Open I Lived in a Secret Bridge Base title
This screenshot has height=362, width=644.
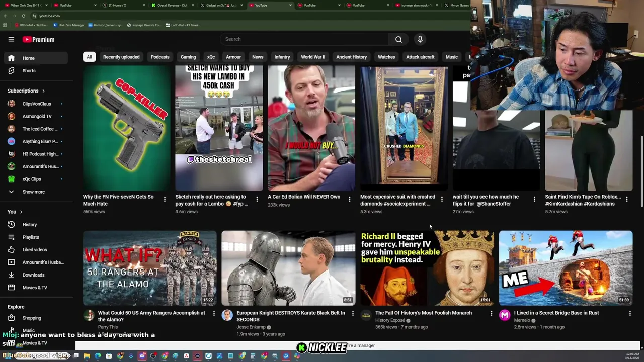(x=556, y=313)
